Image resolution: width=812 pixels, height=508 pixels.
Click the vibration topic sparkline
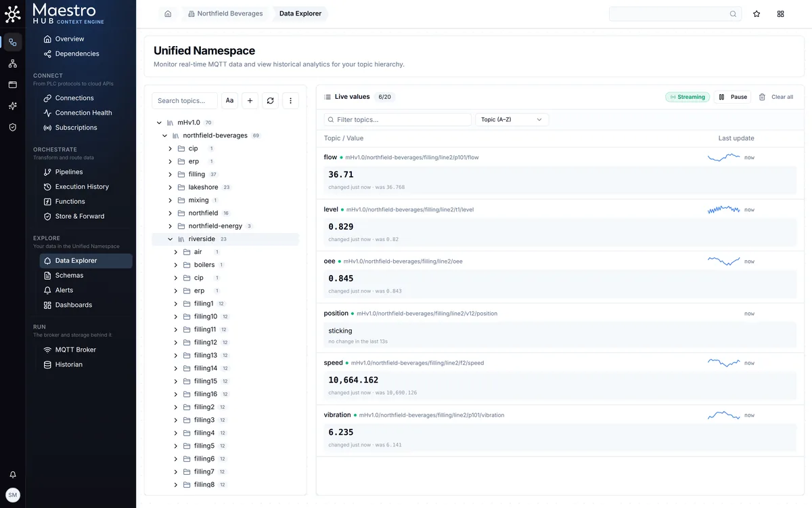[724, 415]
